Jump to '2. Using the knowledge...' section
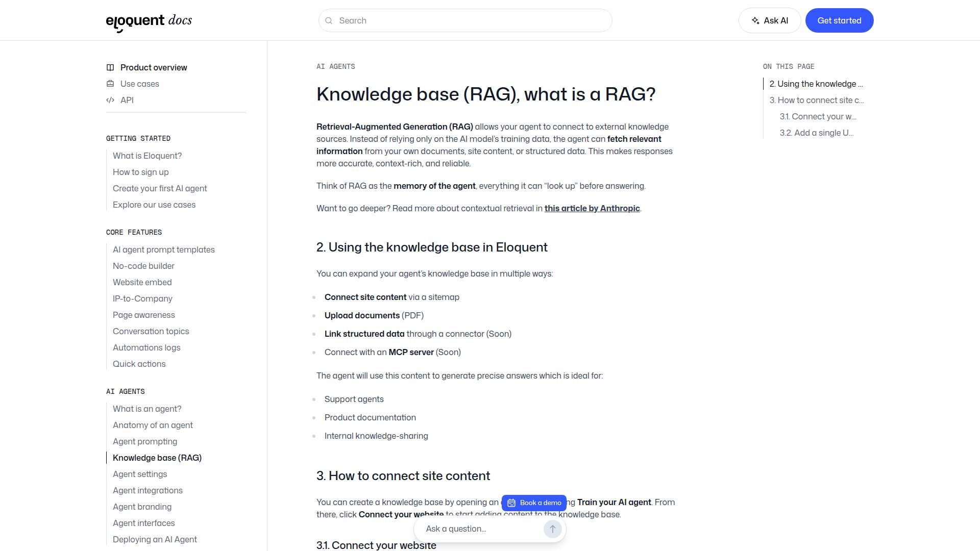This screenshot has height=551, width=980. pos(816,84)
